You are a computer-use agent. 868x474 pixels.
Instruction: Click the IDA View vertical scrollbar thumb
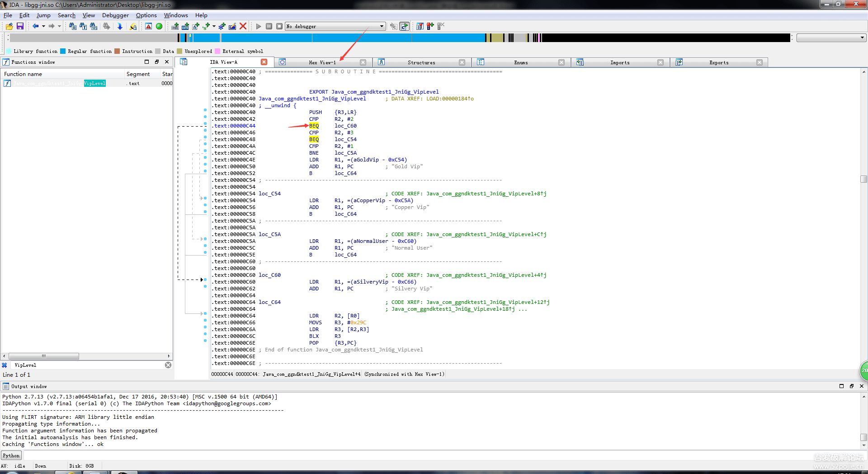(x=863, y=179)
